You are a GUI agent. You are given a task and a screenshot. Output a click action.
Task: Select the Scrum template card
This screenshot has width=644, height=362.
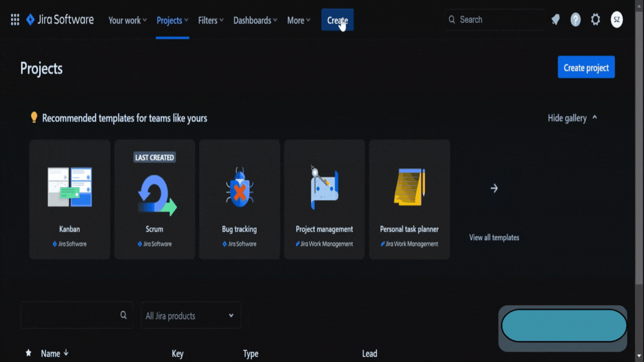[x=155, y=199]
